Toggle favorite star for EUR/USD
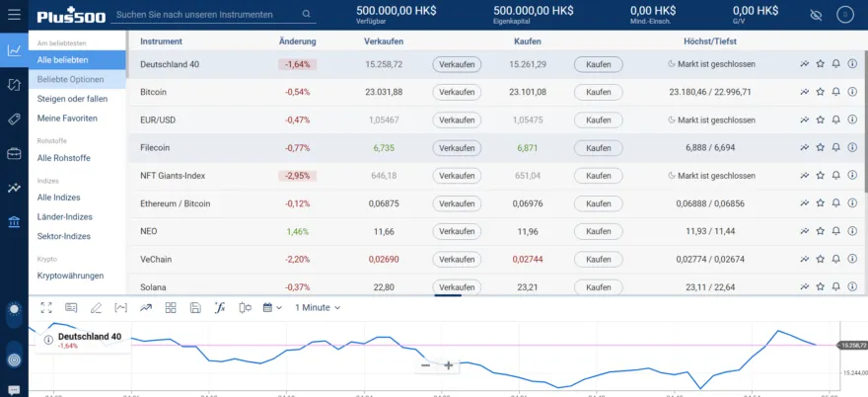 point(820,119)
